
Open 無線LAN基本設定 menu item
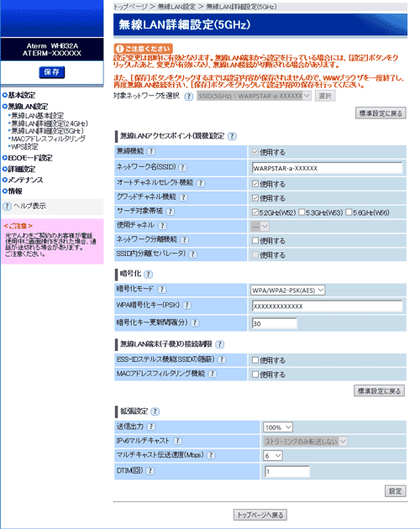tap(37, 116)
